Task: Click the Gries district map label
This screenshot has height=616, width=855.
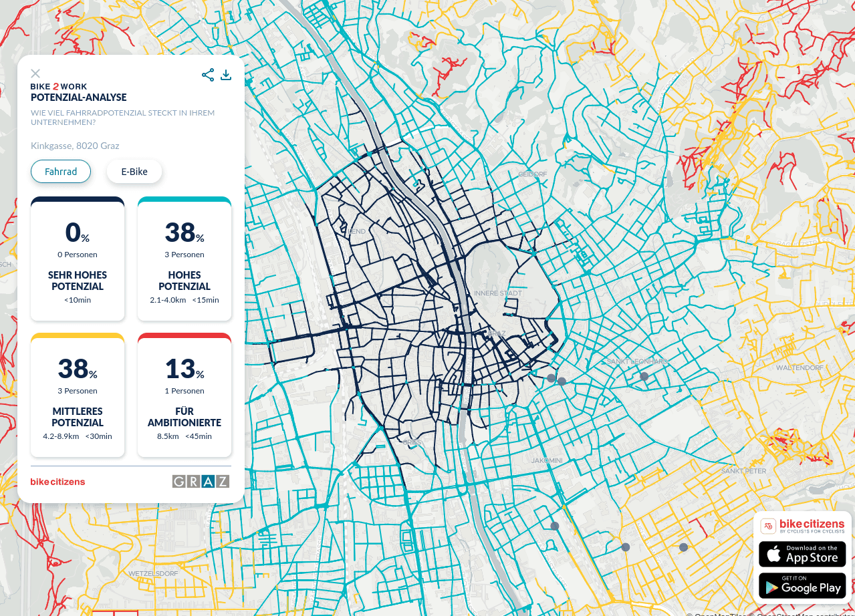Action: [412, 442]
